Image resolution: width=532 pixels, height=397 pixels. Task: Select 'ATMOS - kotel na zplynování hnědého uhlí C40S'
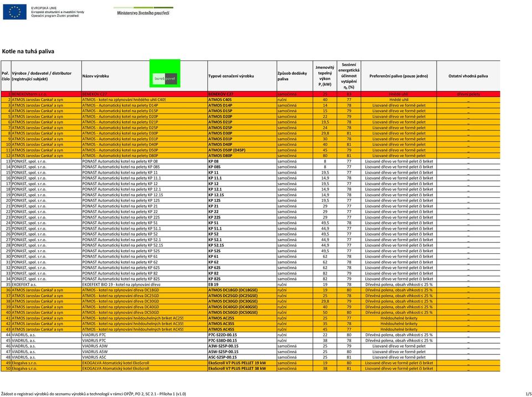[144, 100]
